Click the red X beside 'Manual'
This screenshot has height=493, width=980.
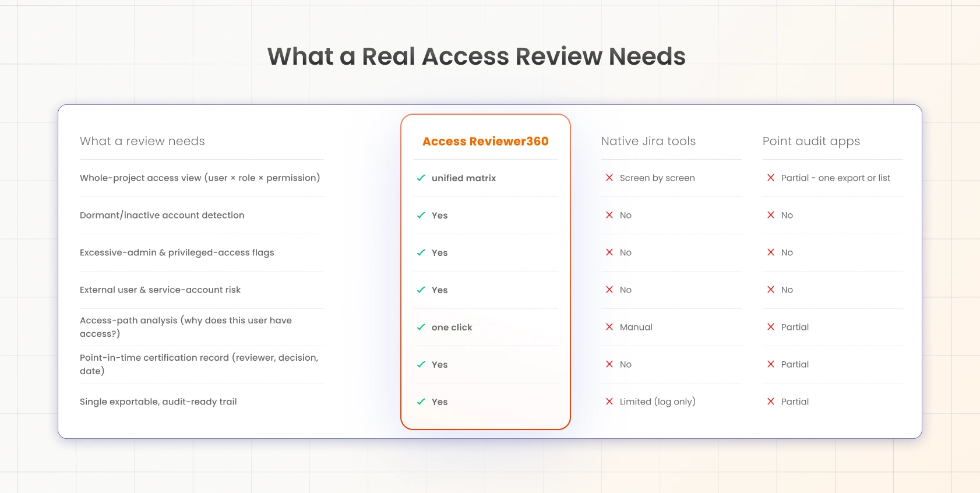609,327
